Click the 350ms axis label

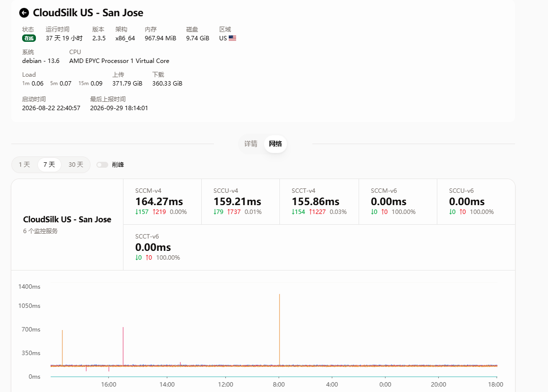coord(31,353)
